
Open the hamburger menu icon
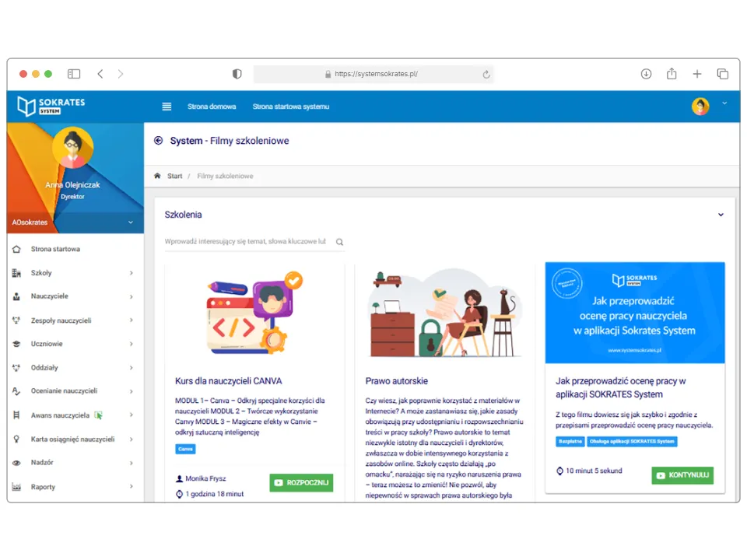pyautogui.click(x=167, y=107)
